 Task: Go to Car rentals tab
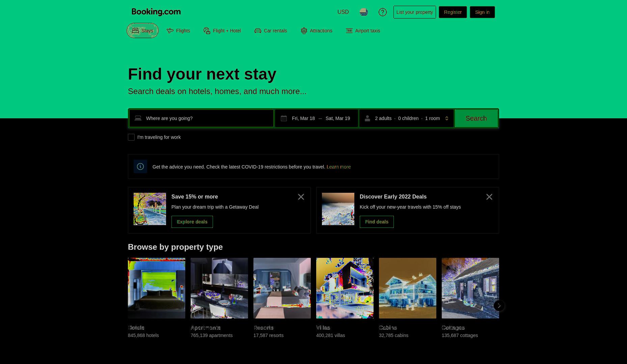[x=271, y=31]
